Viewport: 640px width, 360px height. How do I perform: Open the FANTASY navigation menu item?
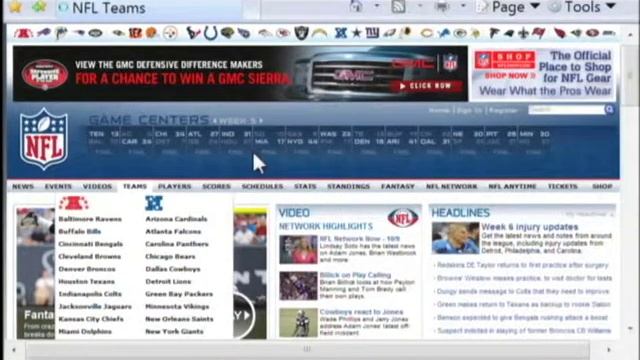(398, 187)
